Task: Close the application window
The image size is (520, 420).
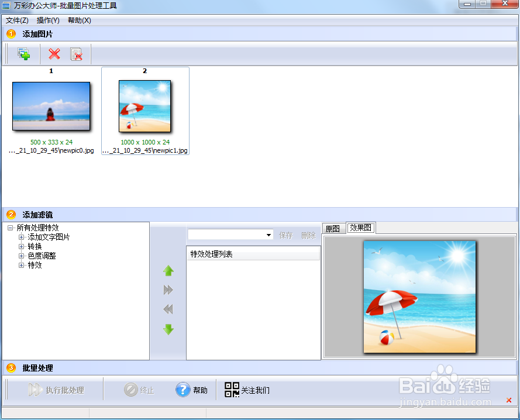Action: (505, 4)
